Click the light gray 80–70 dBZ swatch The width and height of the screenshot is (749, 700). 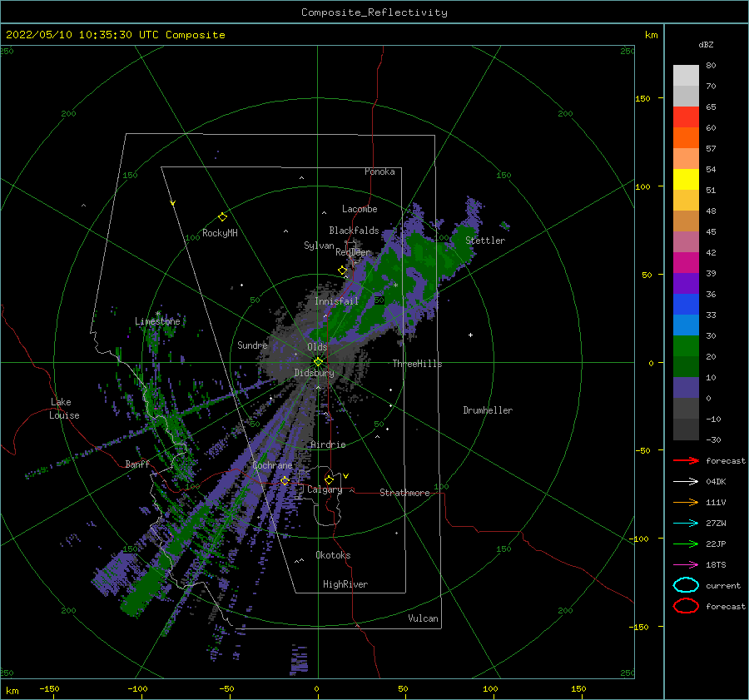(686, 76)
